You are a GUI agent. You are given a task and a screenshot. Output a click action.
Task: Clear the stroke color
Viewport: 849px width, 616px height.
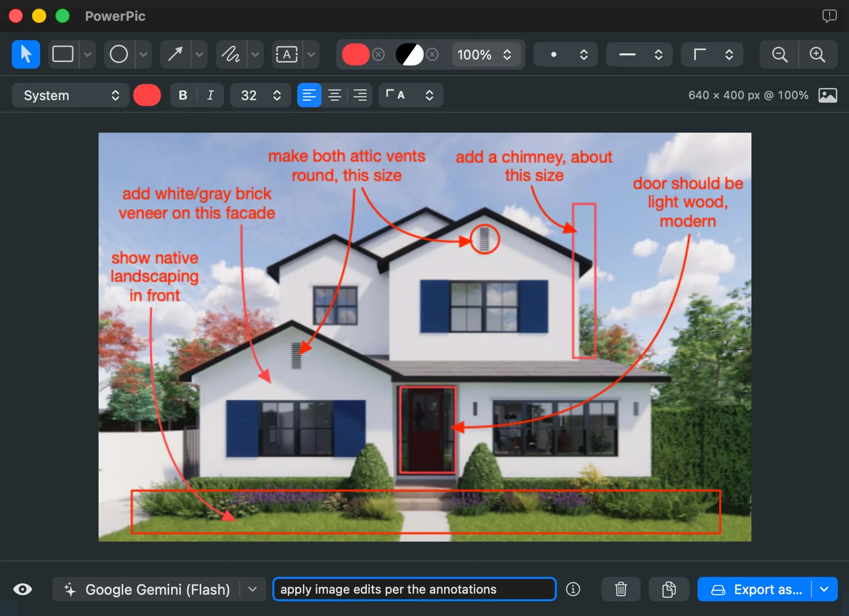(x=379, y=54)
